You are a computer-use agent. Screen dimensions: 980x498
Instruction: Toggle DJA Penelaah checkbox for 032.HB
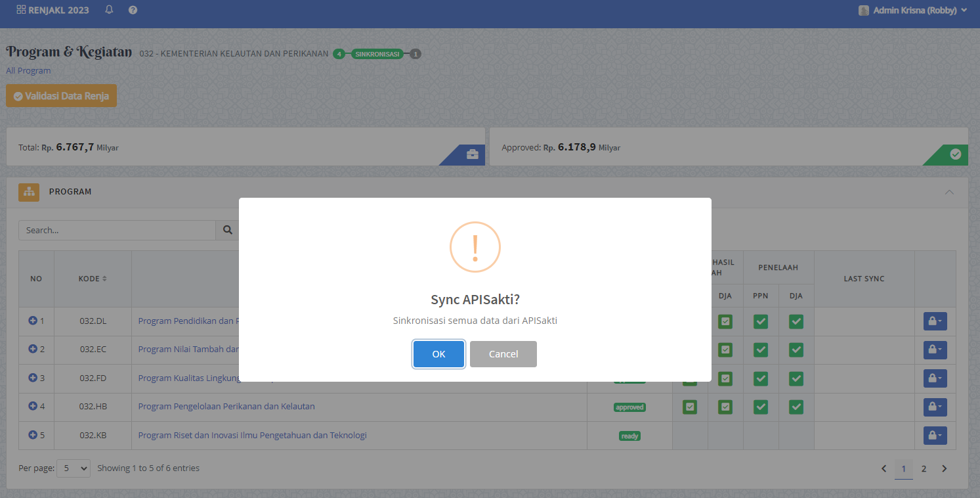coord(796,407)
